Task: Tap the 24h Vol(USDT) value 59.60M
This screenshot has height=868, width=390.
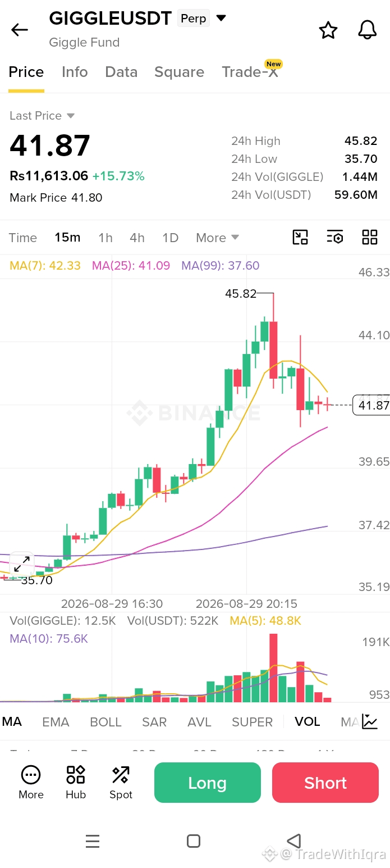Action: [x=356, y=195]
